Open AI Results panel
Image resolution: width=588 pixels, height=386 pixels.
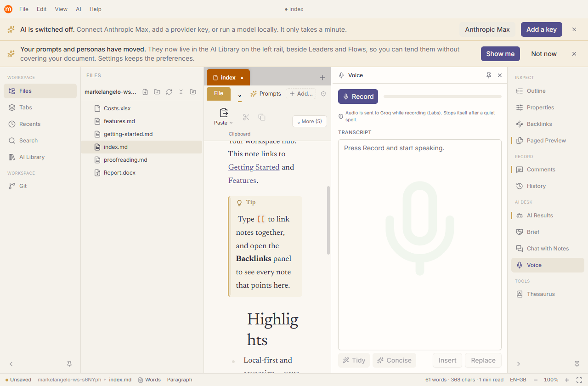[548, 216]
